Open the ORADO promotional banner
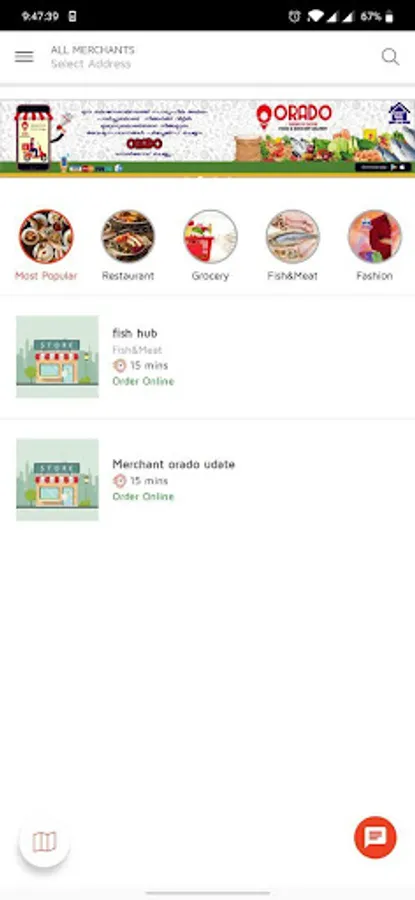Image resolution: width=415 pixels, height=900 pixels. point(207,138)
